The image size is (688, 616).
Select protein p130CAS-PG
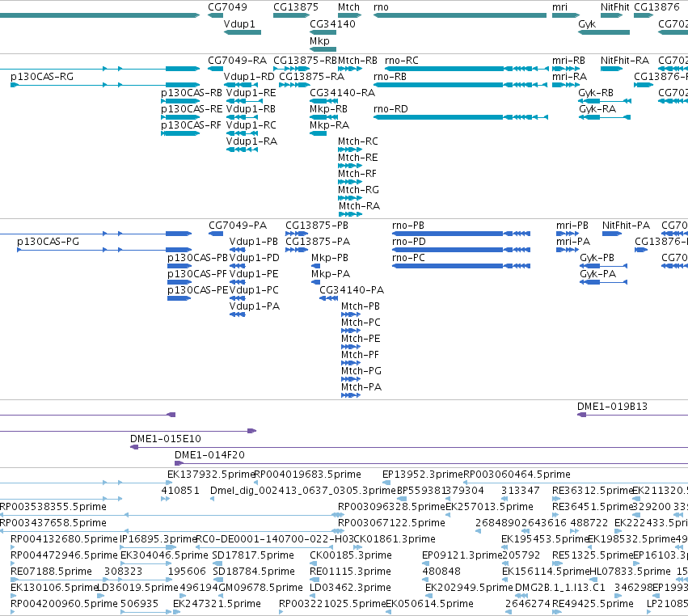pyautogui.click(x=48, y=242)
